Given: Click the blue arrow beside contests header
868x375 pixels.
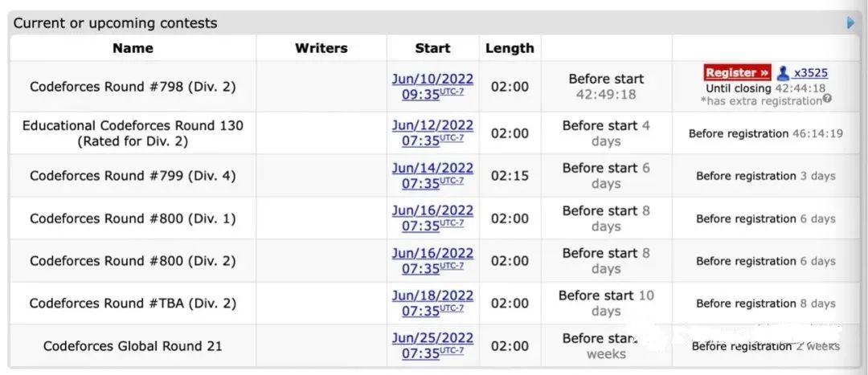Looking at the screenshot, I should click(x=851, y=23).
